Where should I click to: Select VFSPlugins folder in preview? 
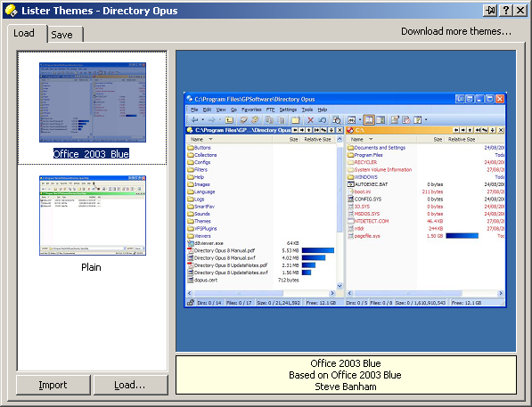coord(202,229)
